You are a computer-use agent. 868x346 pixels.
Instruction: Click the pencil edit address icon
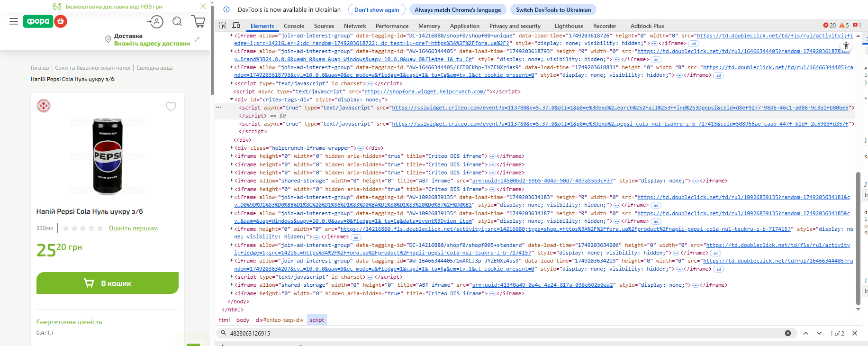[x=197, y=39]
